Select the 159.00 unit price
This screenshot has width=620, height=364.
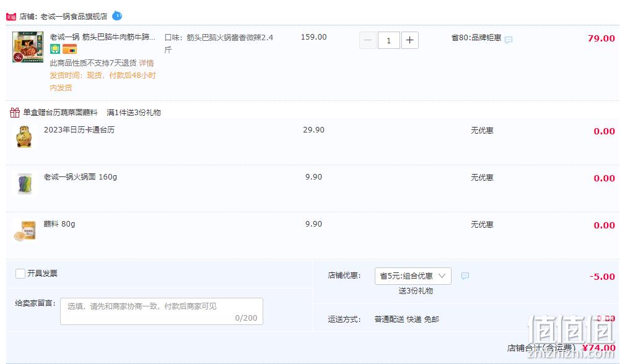pos(313,37)
